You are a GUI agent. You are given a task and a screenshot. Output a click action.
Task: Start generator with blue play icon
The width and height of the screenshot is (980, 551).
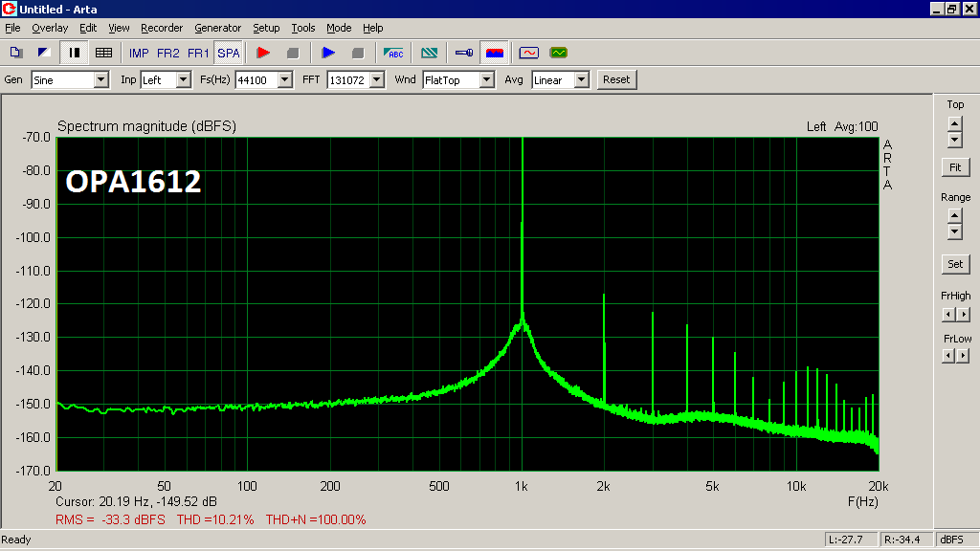[328, 54]
